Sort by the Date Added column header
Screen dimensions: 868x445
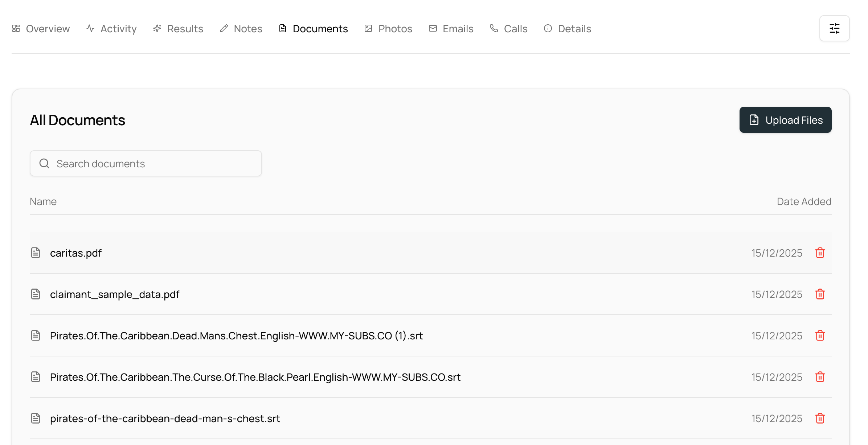(804, 201)
